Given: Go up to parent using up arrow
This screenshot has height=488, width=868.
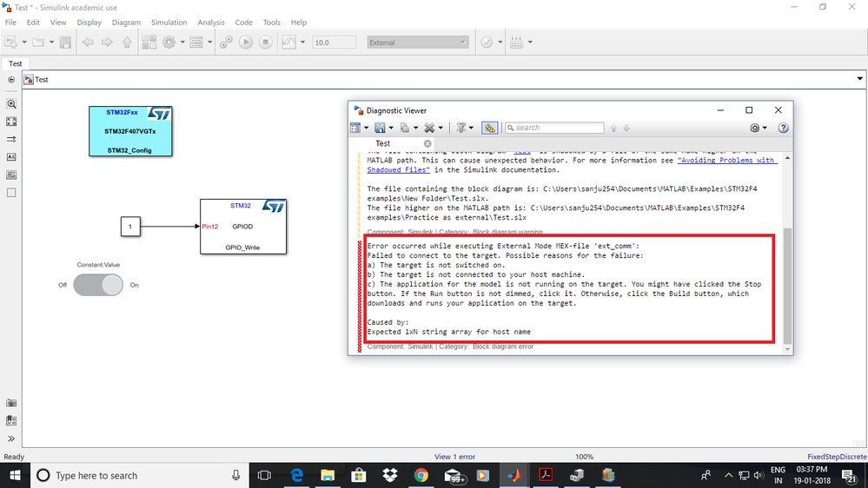Looking at the screenshot, I should pyautogui.click(x=128, y=42).
